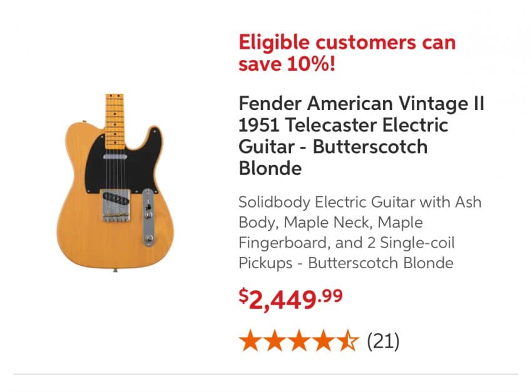The image size is (532, 392).
Task: Click the $2,449.99 price
Action: point(291,298)
